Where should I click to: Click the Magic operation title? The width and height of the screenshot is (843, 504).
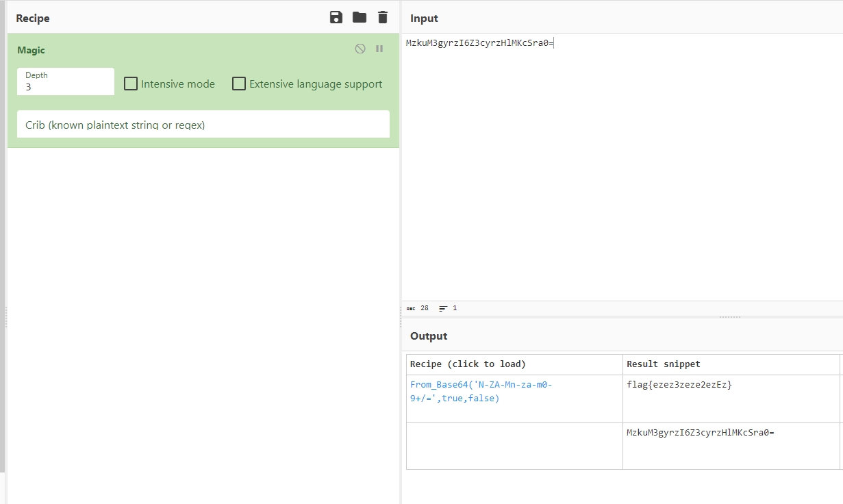coord(32,50)
